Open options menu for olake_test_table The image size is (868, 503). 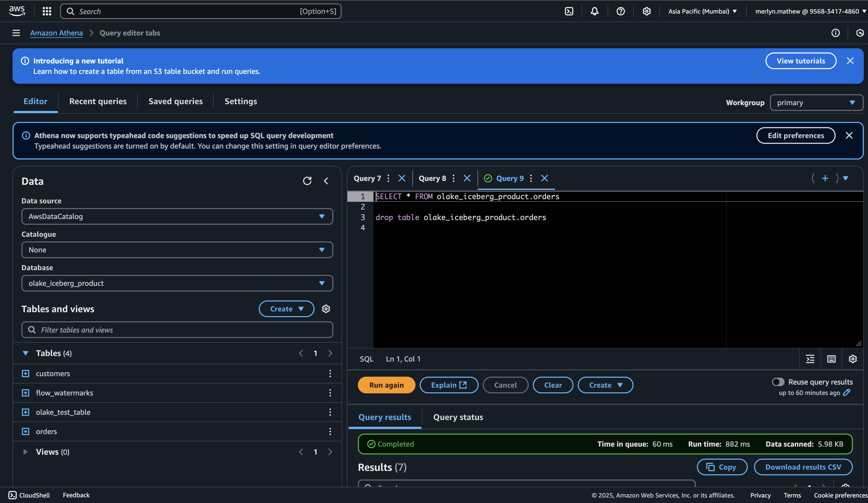pyautogui.click(x=330, y=412)
